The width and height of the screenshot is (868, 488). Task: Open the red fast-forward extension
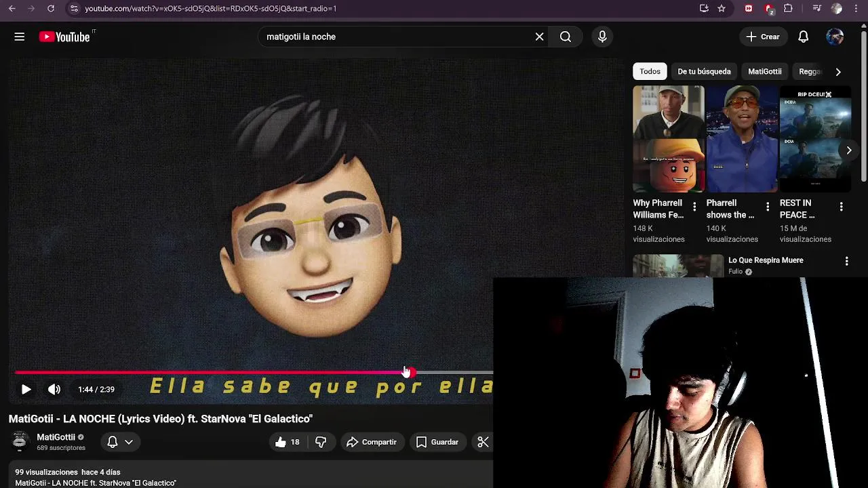(749, 8)
